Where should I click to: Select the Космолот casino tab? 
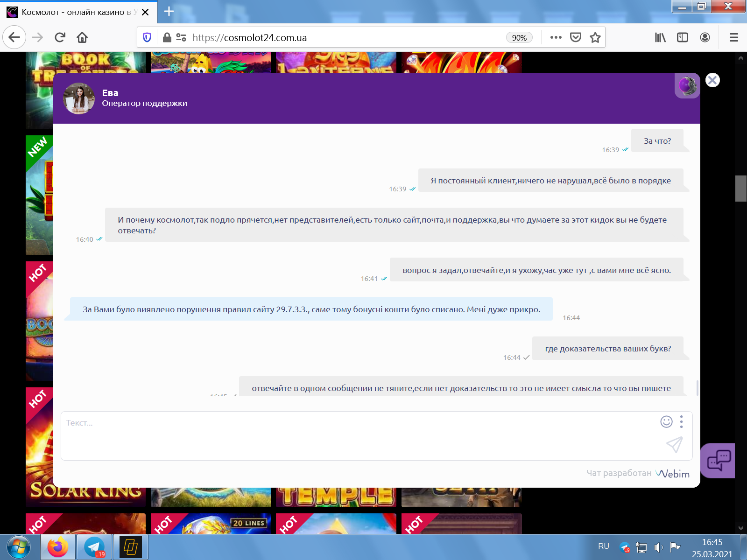pyautogui.click(x=78, y=12)
